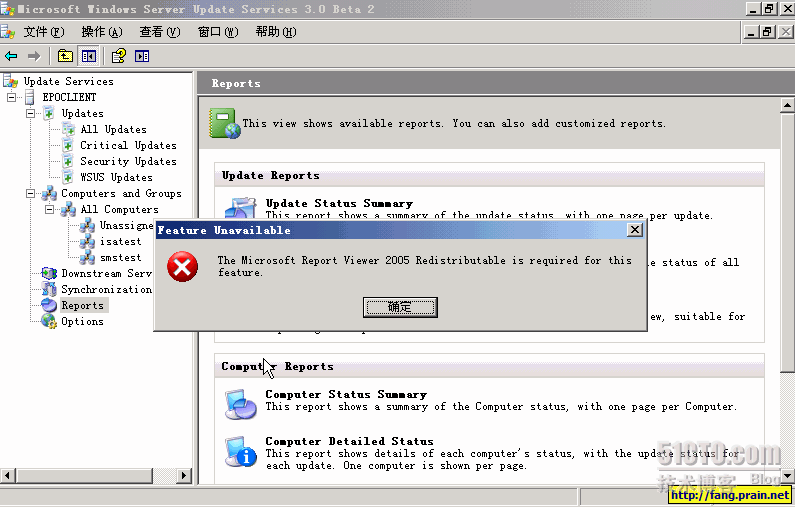Close the Feature Unavailable dialog
This screenshot has height=507, width=795.
coord(635,230)
